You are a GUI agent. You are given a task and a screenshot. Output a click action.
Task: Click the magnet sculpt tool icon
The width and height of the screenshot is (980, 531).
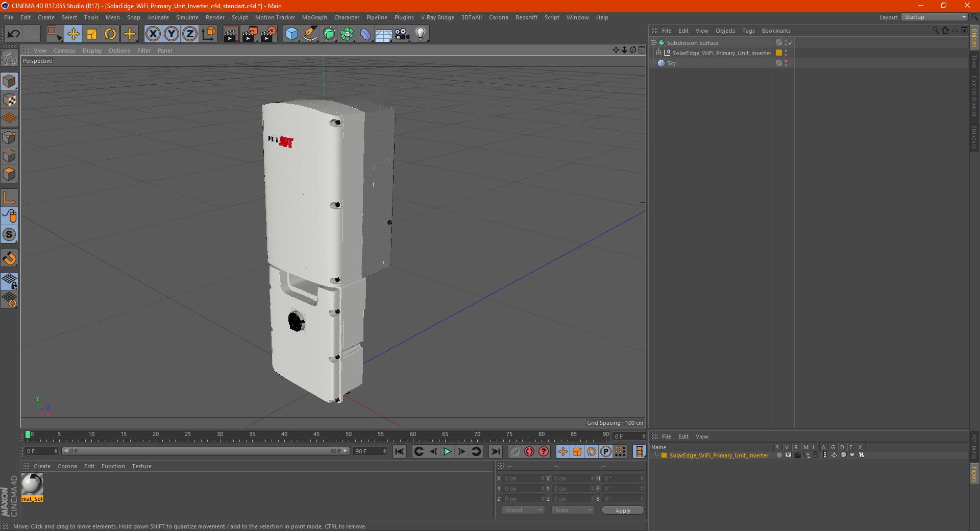(9, 258)
